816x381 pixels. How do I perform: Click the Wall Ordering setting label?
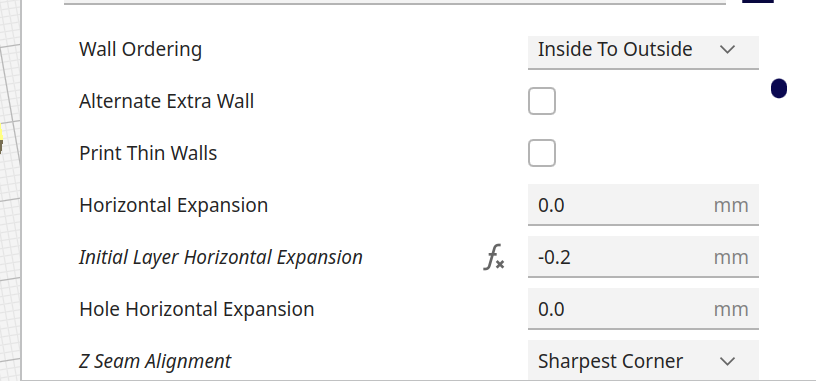(141, 49)
